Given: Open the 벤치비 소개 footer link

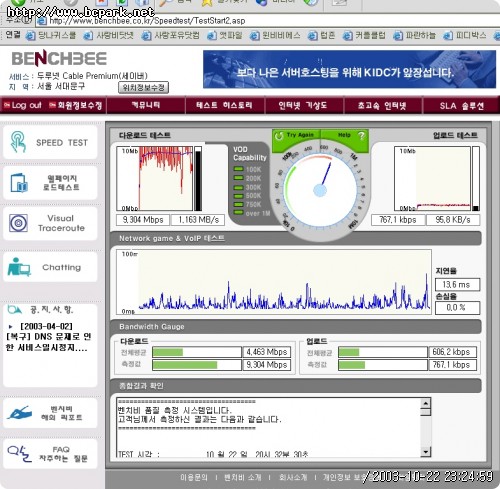Looking at the screenshot, I should [242, 477].
